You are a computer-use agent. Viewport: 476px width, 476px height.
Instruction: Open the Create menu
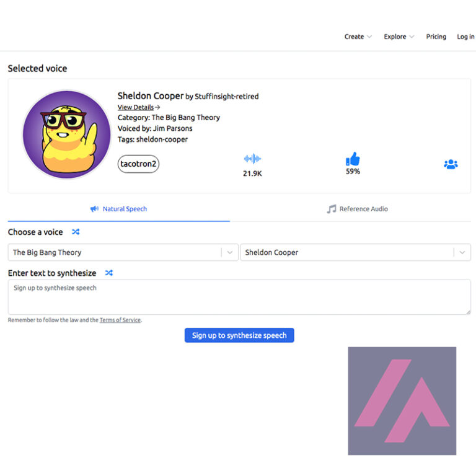358,37
